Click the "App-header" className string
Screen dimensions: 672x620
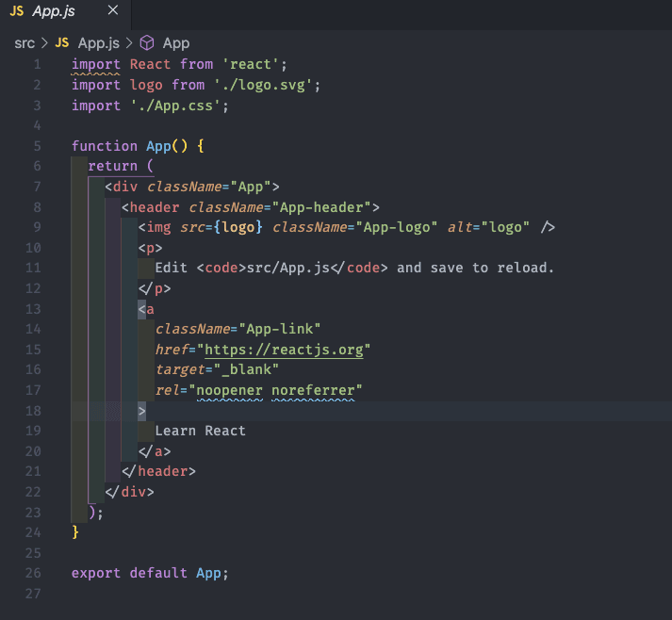pyautogui.click(x=321, y=206)
